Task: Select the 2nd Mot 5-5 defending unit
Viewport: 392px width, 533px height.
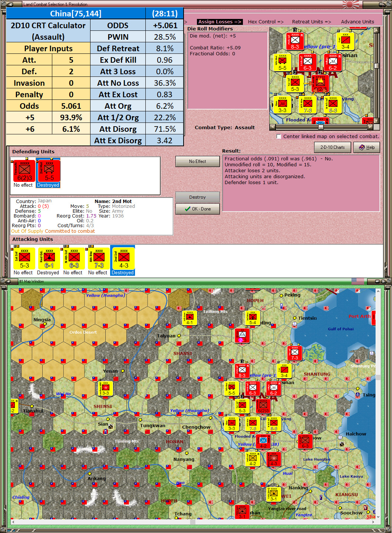Action: coord(49,171)
